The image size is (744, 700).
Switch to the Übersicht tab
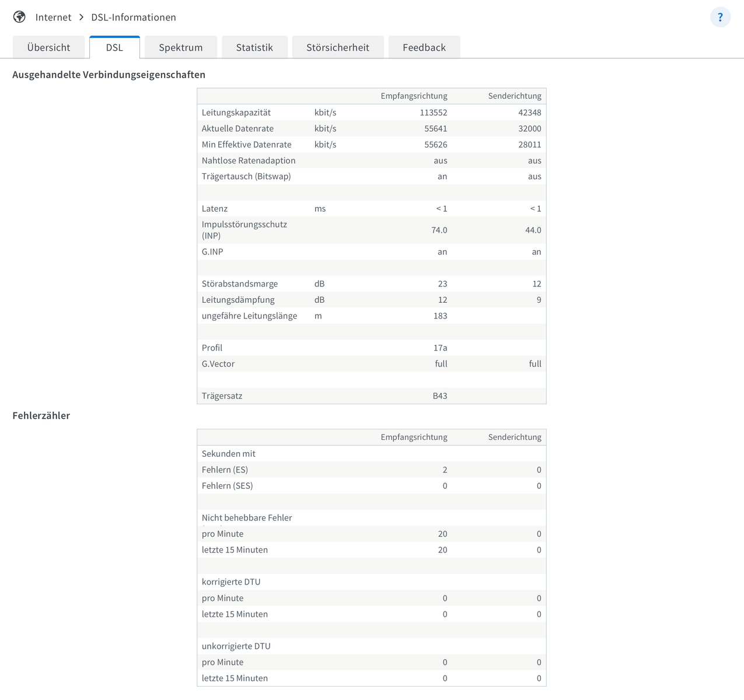coord(48,48)
